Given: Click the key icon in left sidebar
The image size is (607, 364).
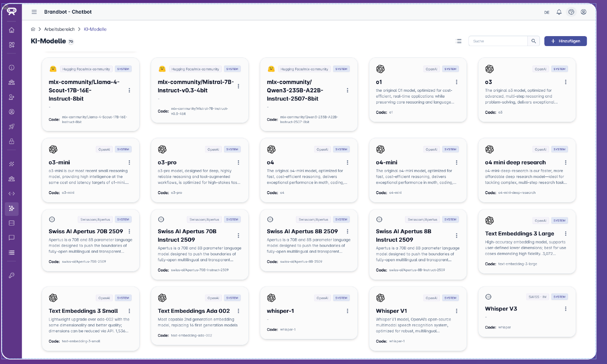Looking at the screenshot, I should point(12,275).
